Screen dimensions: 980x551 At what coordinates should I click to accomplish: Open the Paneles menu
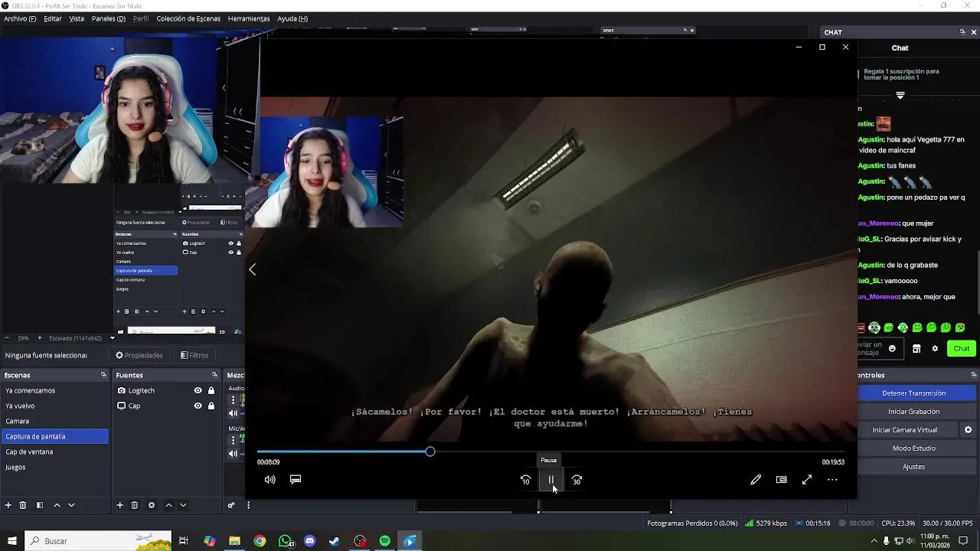pyautogui.click(x=109, y=18)
